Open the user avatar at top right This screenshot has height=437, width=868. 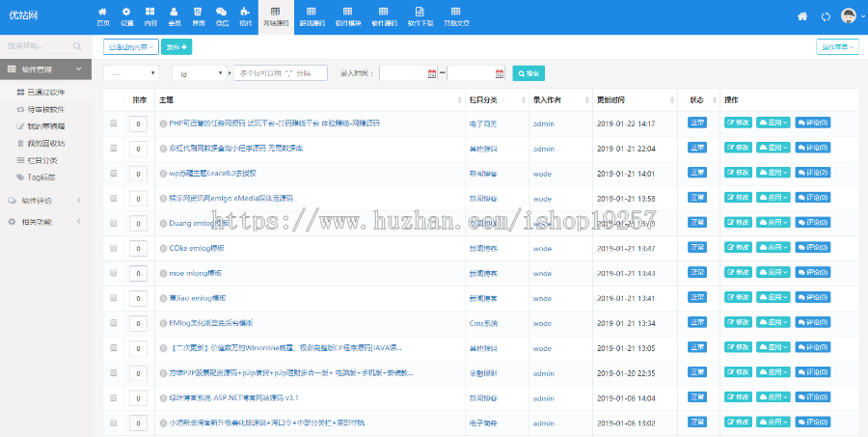point(849,16)
